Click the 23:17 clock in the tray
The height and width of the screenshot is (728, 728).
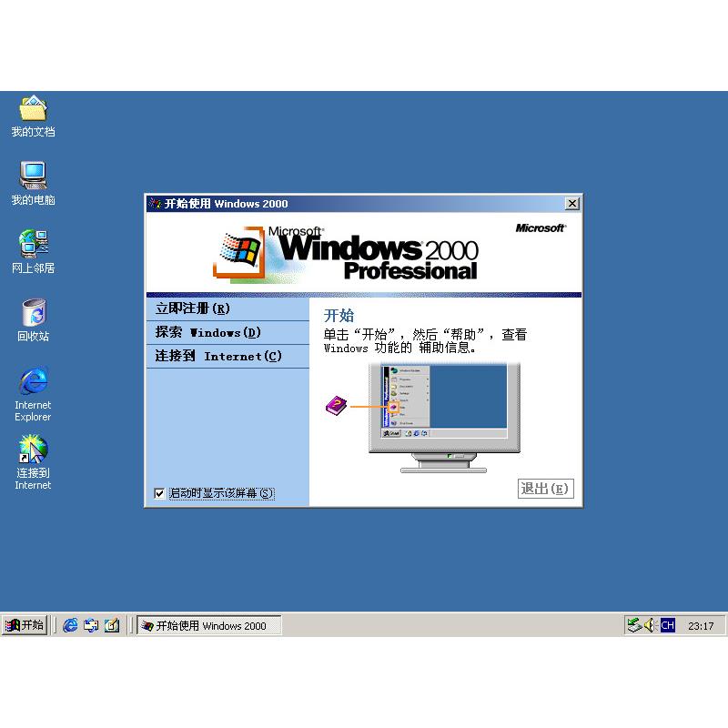(701, 626)
